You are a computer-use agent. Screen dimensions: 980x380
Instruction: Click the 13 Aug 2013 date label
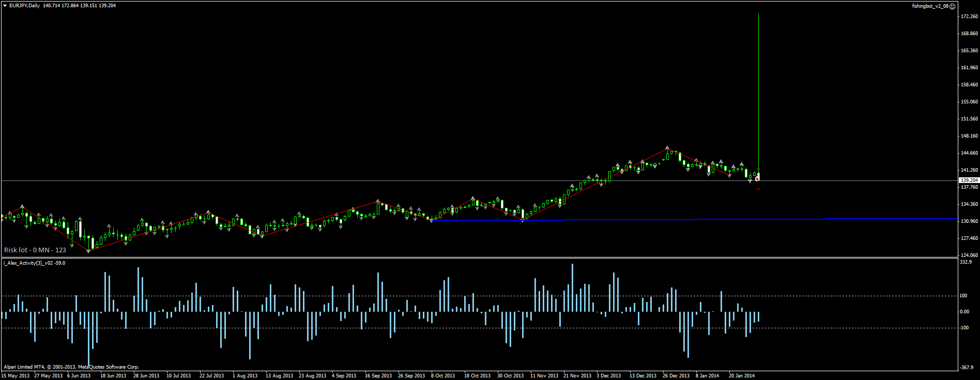click(x=279, y=376)
